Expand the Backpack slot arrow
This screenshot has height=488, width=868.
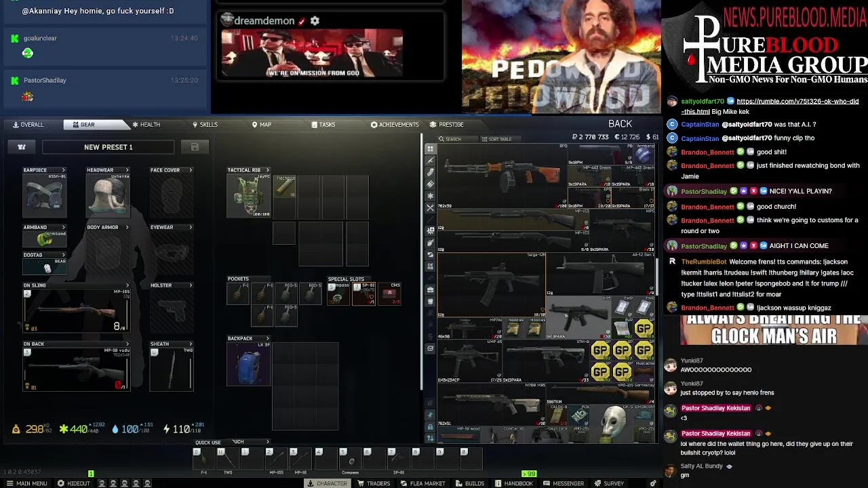pos(267,338)
